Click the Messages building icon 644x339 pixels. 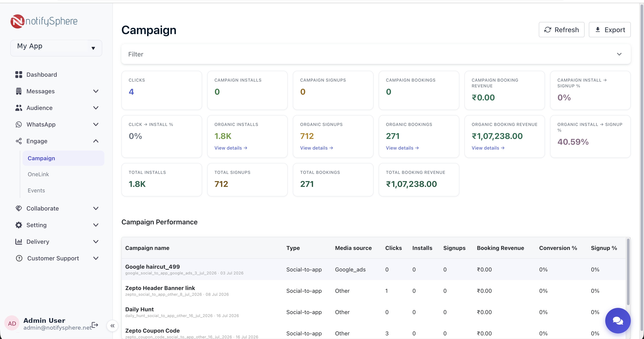(19, 91)
